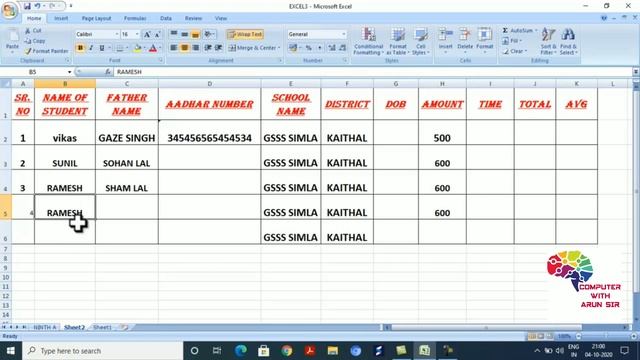Click the Format cells icon in Cells group

[x=484, y=35]
